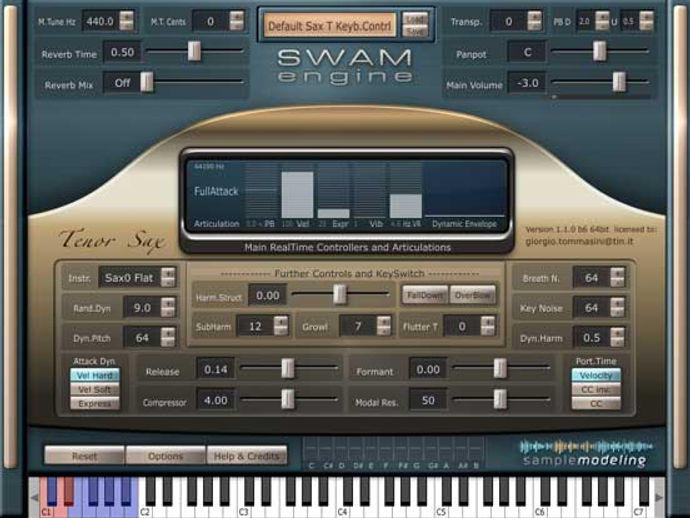
Task: Adjust the Key Noise stepper arrows
Action: pos(617,307)
